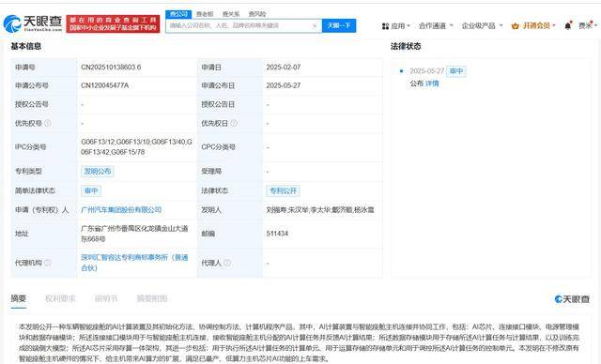Switch to the 查老板 search tab
Image resolution: width=601 pixels, height=364 pixels.
(x=205, y=14)
